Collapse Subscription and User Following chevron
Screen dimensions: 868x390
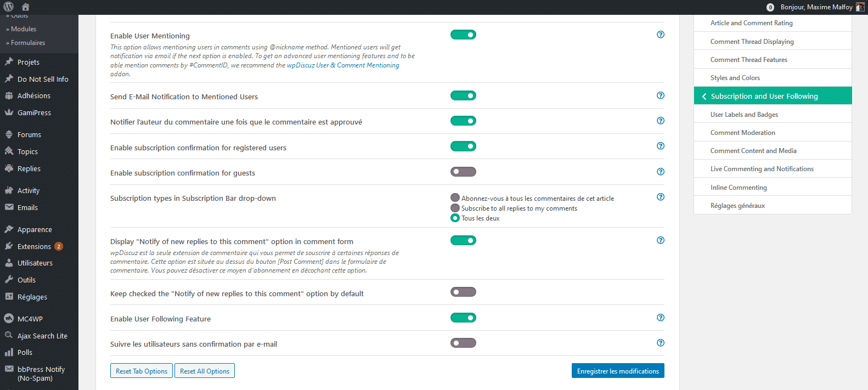[x=704, y=96]
